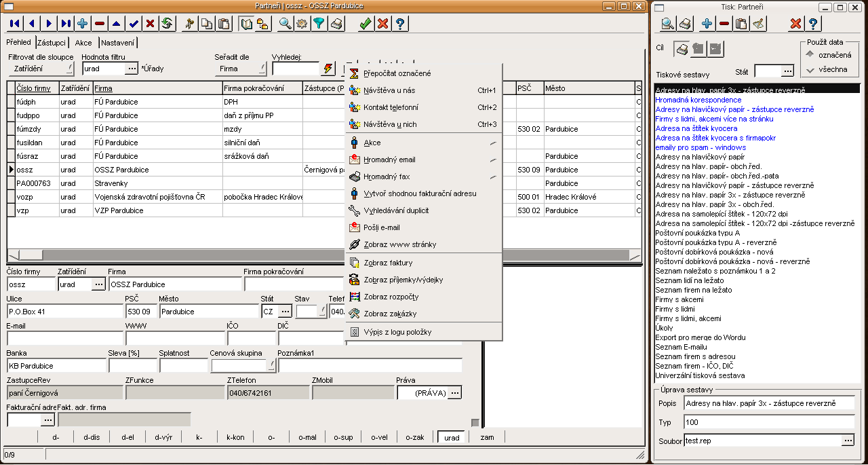868x465 pixels.
Task: Choose 'Pošli e-mail' from the context menu
Action: coord(382,227)
